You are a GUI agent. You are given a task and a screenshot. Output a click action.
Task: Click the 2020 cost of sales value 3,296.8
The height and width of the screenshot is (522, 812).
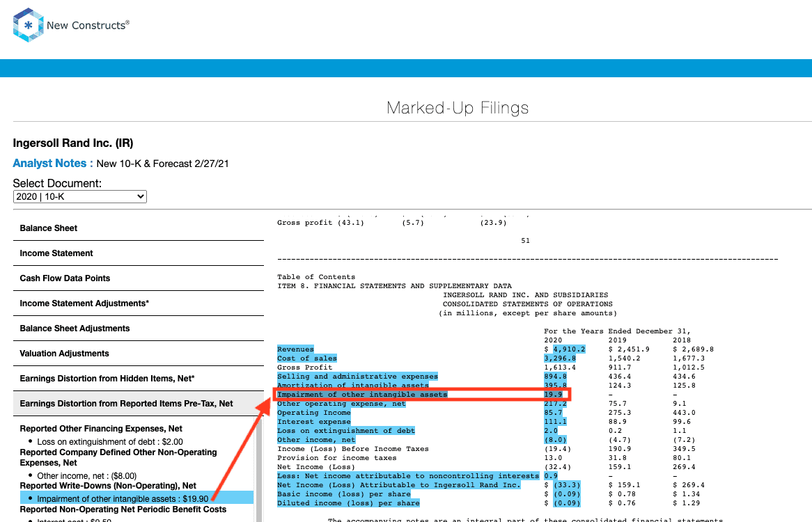click(560, 358)
